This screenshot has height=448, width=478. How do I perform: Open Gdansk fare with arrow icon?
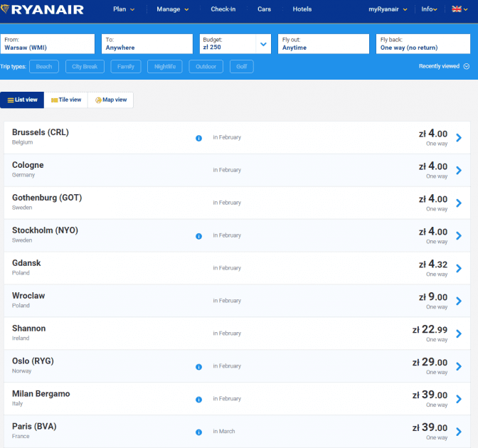(459, 269)
